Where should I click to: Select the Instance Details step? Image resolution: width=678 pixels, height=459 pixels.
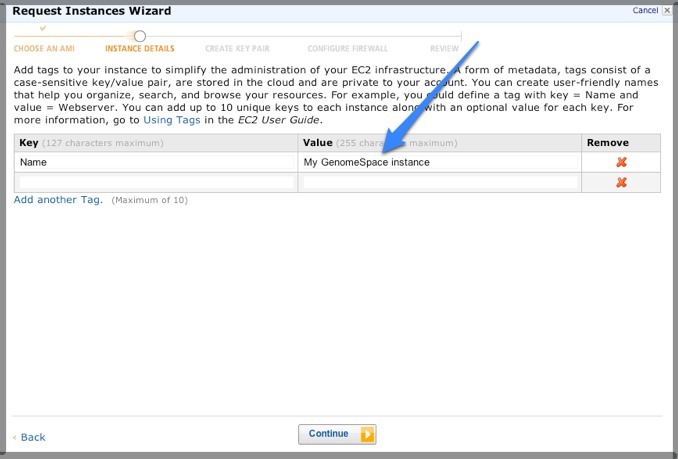point(139,48)
